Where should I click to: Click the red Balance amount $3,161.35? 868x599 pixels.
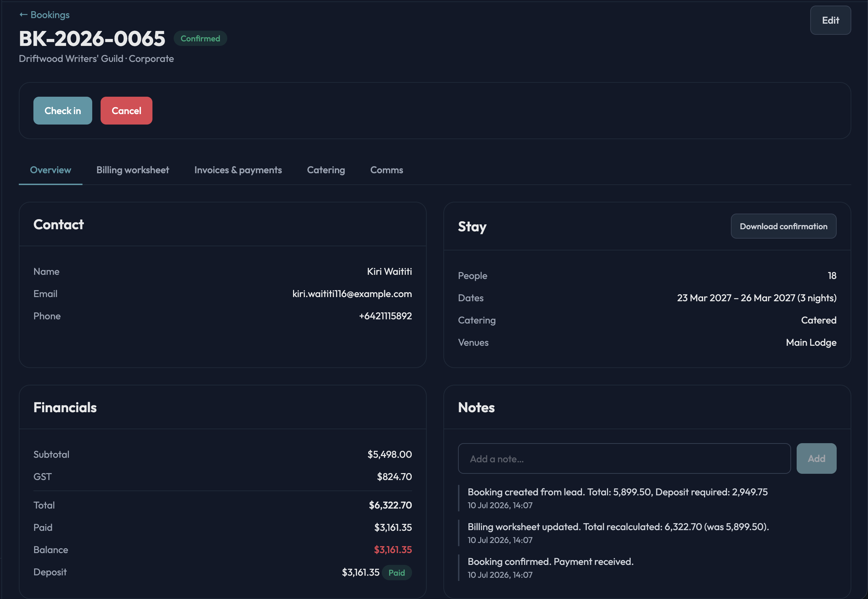pos(393,550)
